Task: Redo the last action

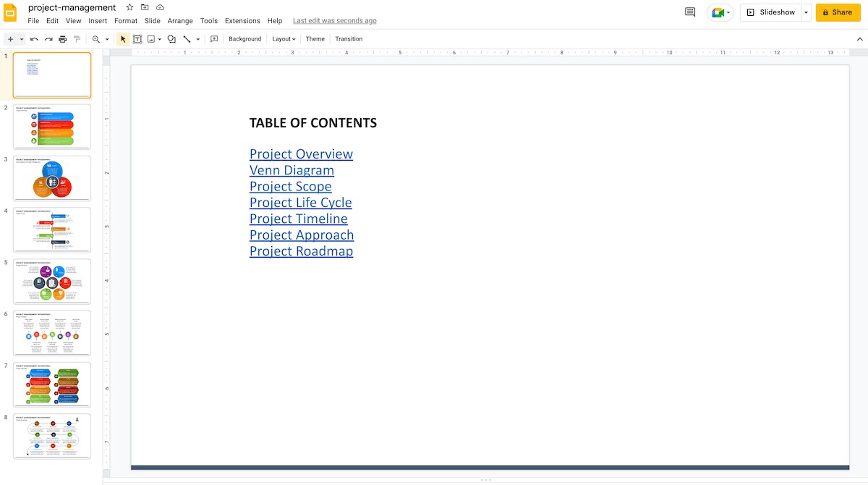Action: (x=48, y=39)
